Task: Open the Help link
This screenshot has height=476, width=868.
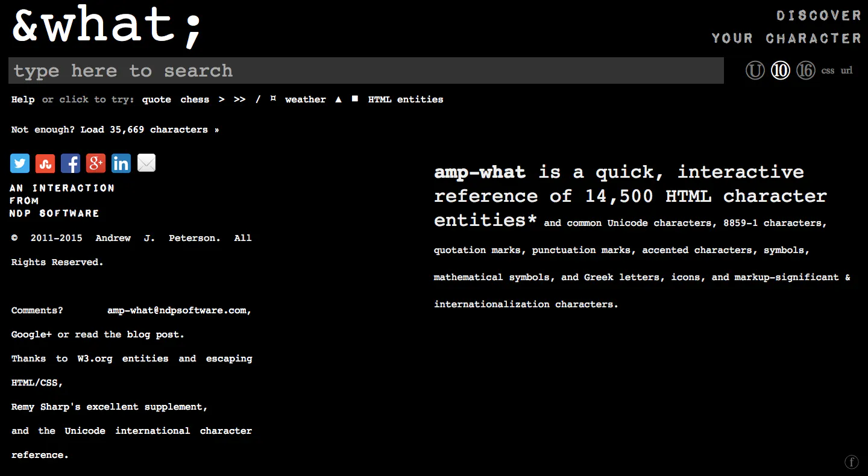Action: (23, 99)
